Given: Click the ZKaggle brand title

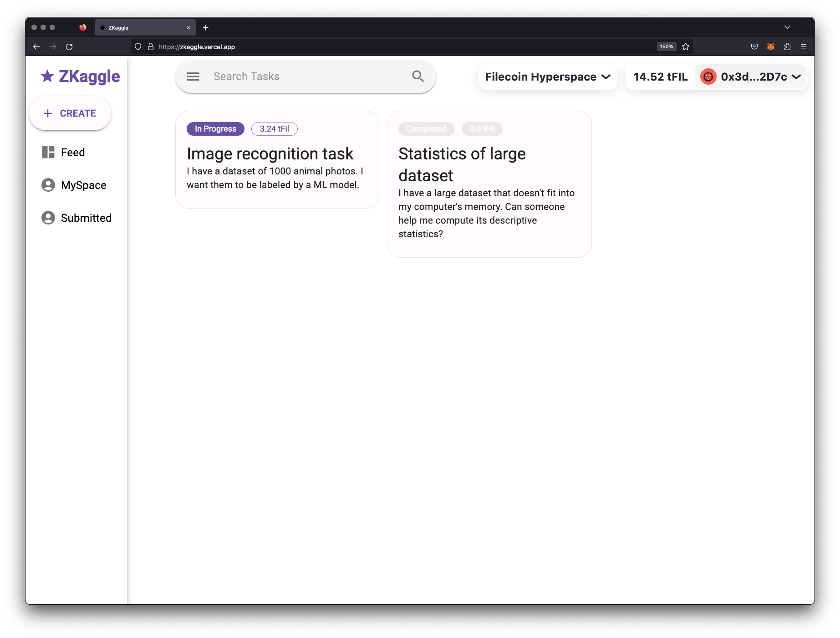Looking at the screenshot, I should coord(89,77).
